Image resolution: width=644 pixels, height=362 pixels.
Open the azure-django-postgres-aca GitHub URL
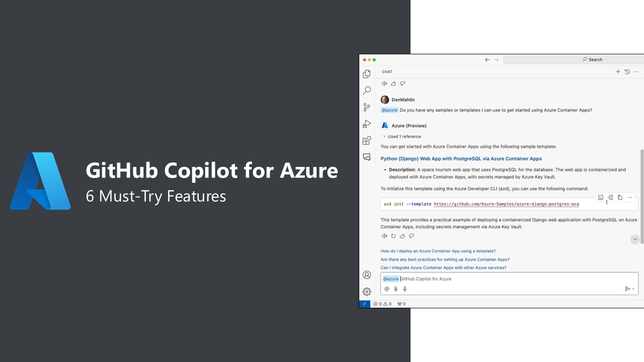506,204
